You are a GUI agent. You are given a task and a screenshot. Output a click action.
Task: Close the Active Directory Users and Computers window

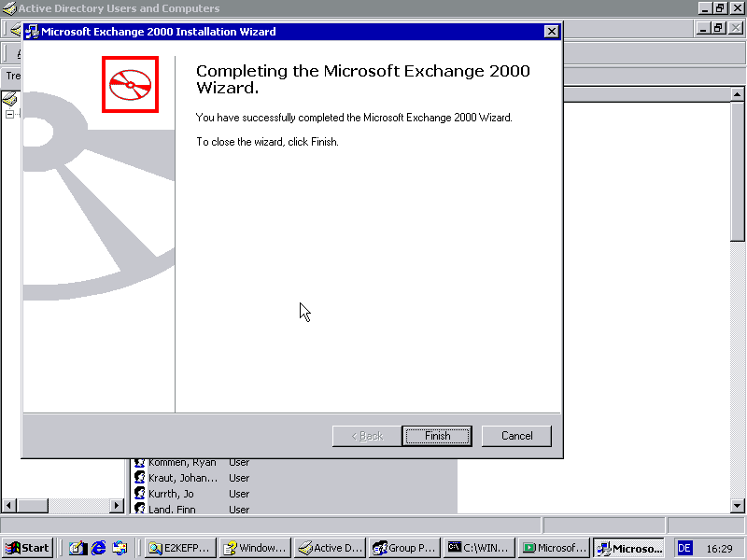(x=737, y=8)
